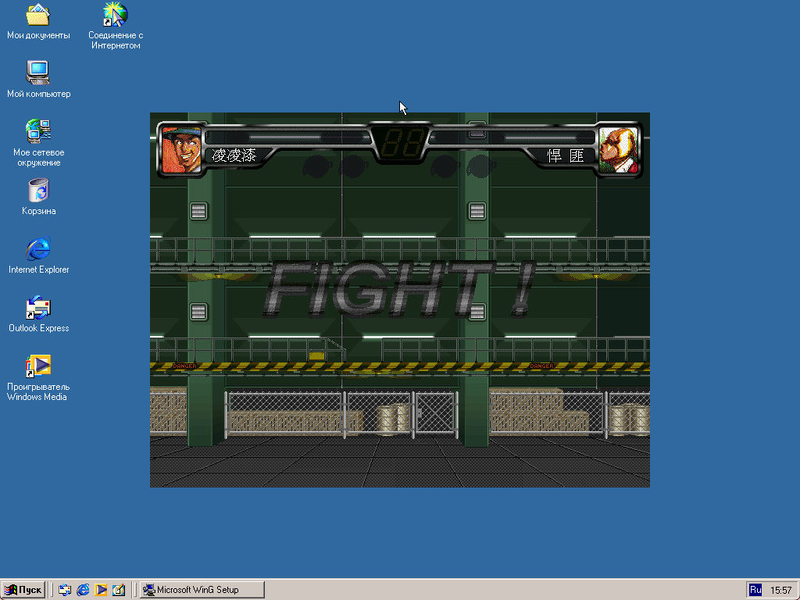The width and height of the screenshot is (800, 600).
Task: Open Соединение с Интернетом shortcut
Action: [x=115, y=26]
